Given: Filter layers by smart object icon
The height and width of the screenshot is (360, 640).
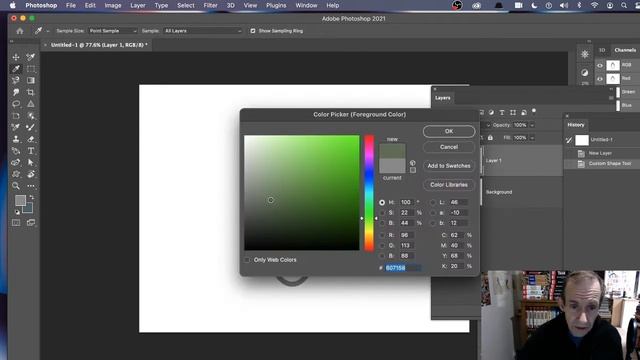Looking at the screenshot, I should click(x=524, y=112).
